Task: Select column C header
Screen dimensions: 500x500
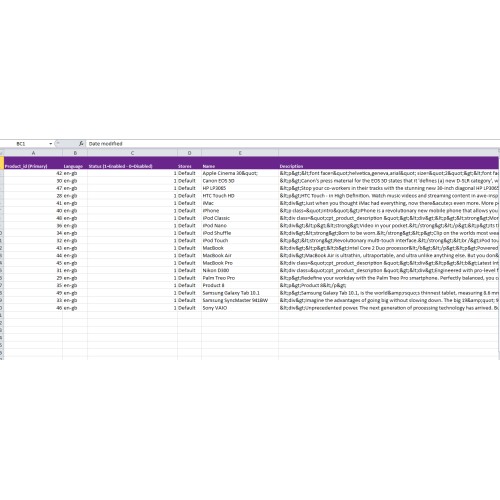Action: click(x=132, y=153)
